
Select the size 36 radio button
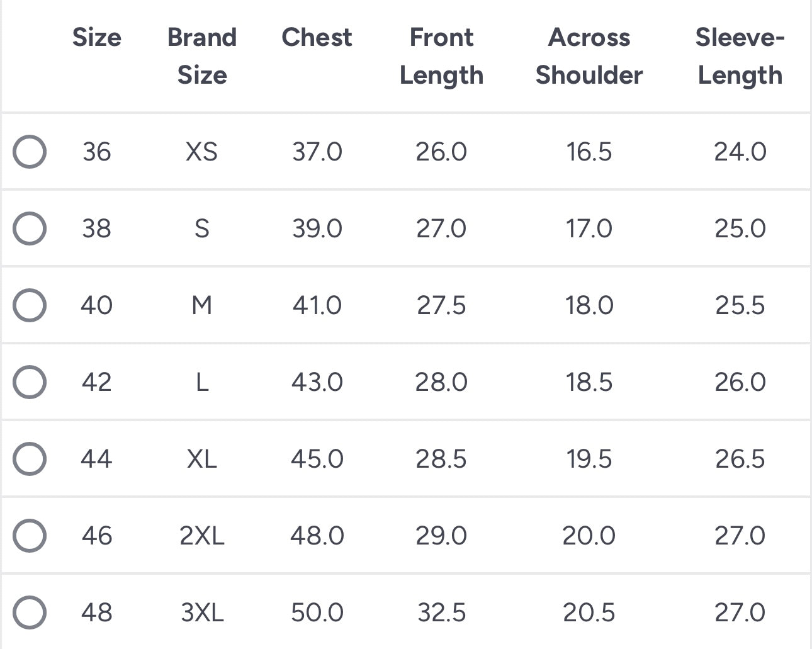pos(30,152)
